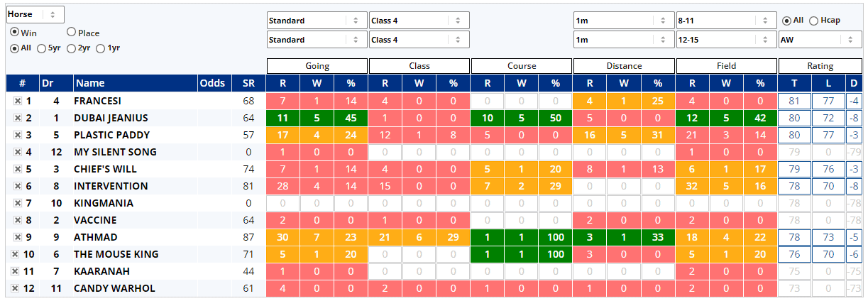Select the Place radio button

pyautogui.click(x=72, y=32)
